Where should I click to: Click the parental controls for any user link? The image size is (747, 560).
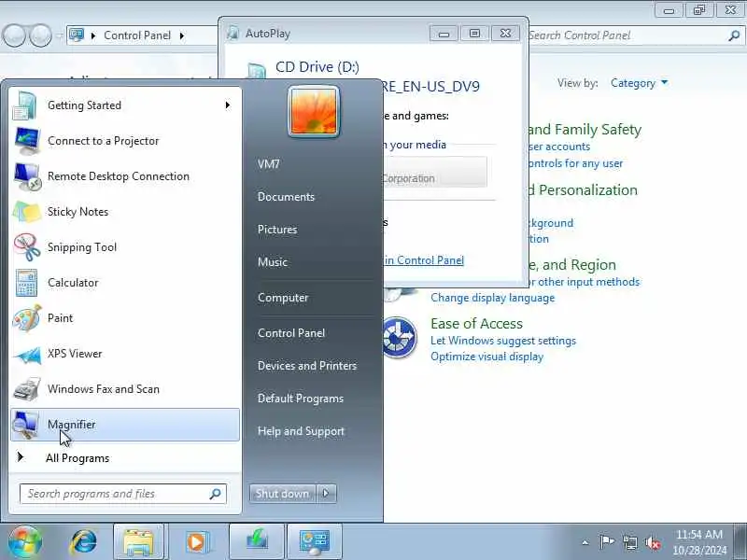[x=576, y=164]
